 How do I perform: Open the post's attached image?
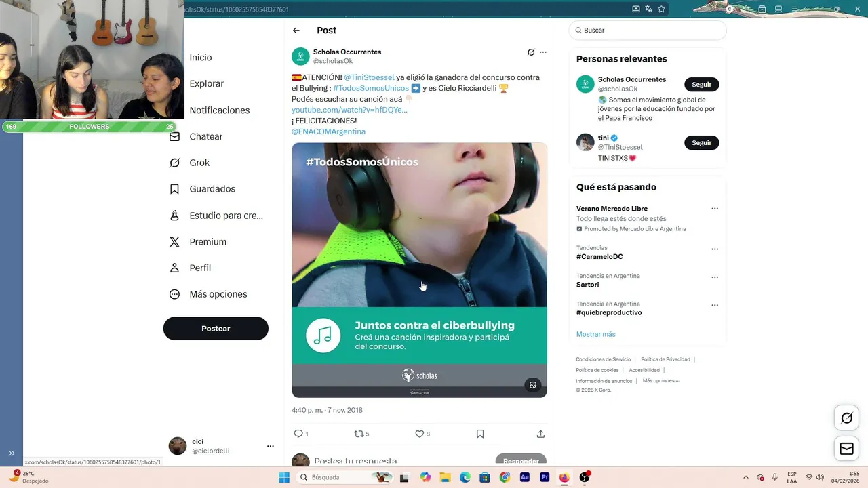click(419, 270)
